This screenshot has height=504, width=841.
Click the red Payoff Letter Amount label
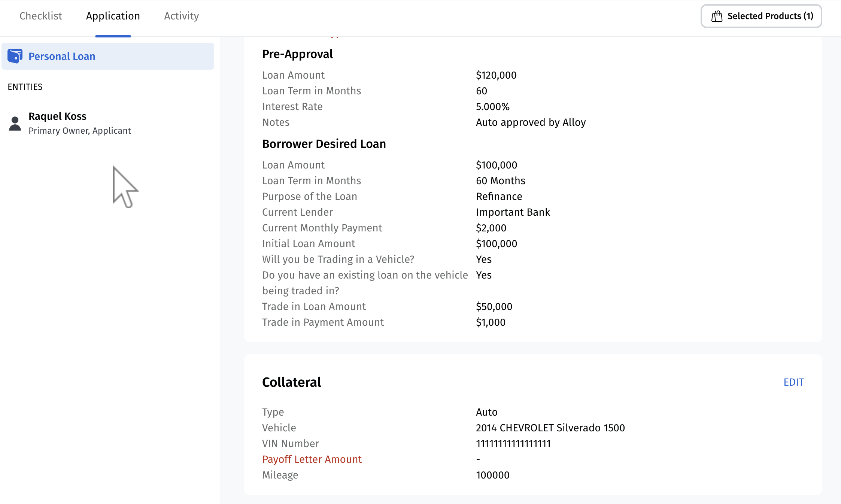coord(312,459)
